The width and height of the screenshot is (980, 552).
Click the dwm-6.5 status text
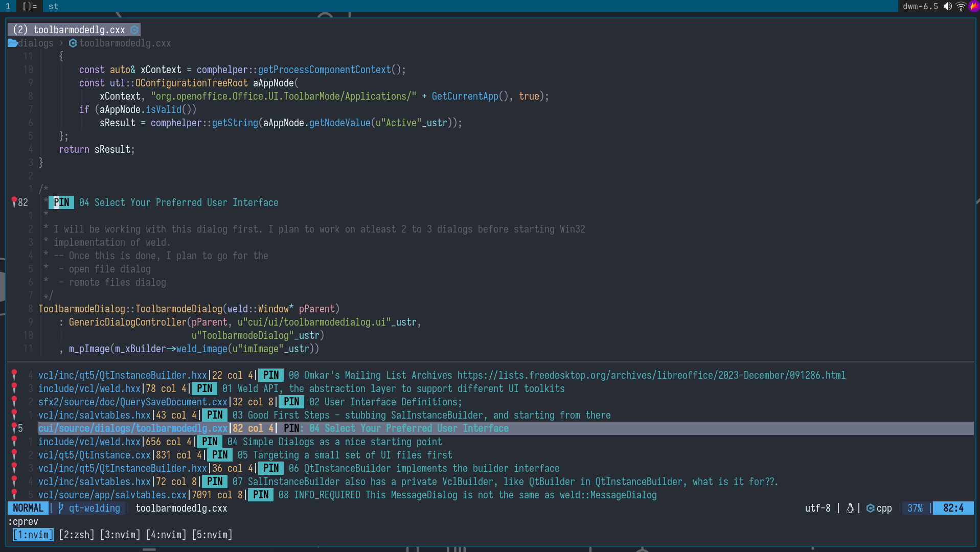(x=920, y=6)
